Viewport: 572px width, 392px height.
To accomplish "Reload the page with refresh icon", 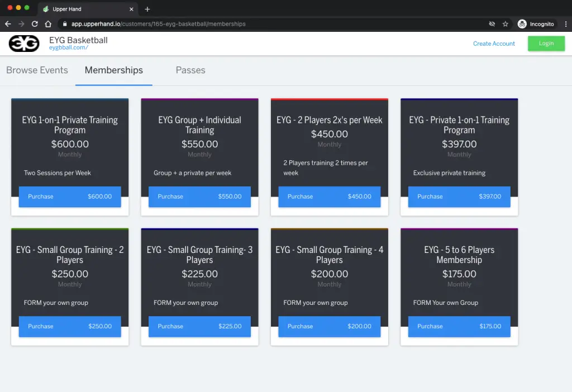I will tap(35, 23).
